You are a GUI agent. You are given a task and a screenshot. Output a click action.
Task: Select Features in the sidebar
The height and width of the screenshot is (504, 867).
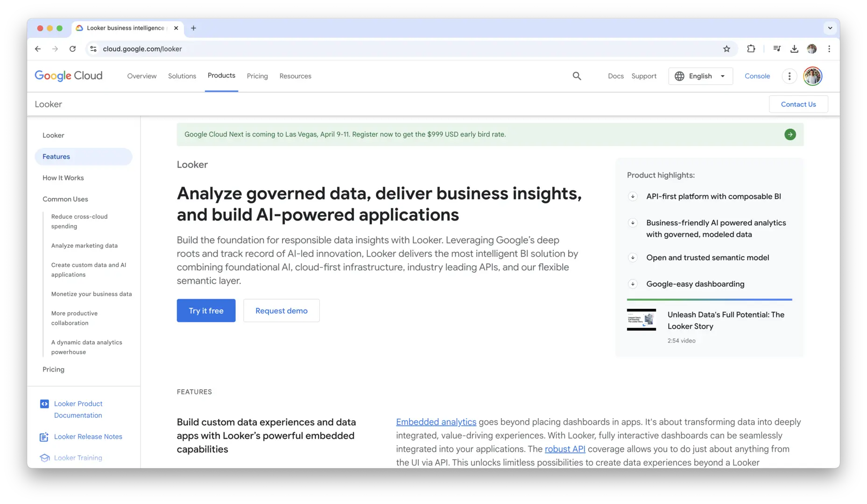[84, 157]
